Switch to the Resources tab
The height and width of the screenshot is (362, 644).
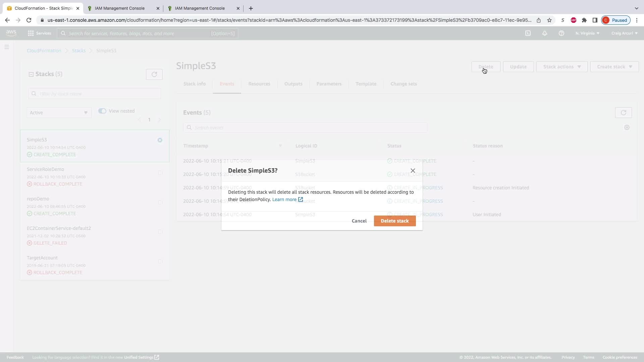click(x=259, y=84)
